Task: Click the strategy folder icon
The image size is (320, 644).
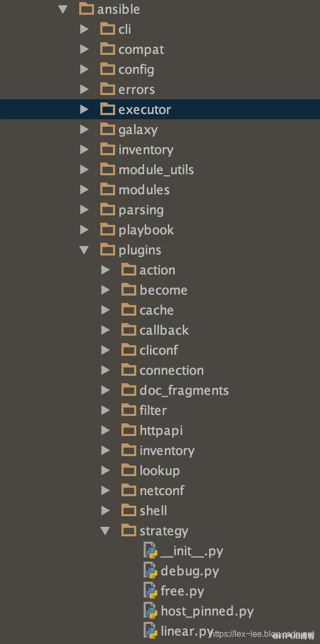Action: click(129, 530)
